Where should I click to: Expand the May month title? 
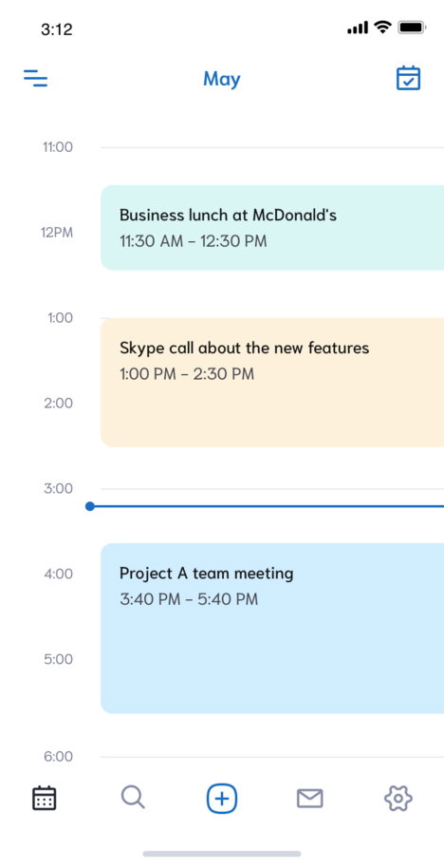pos(222,79)
